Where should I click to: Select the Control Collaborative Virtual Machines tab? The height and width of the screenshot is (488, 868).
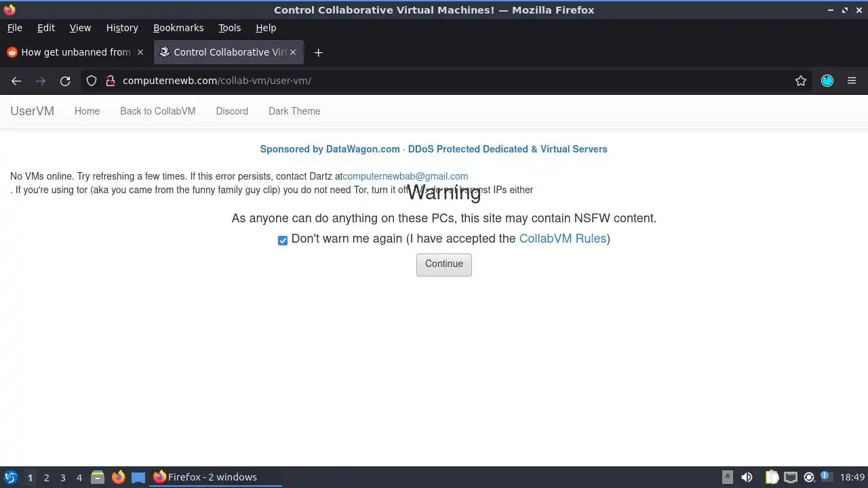point(229,52)
